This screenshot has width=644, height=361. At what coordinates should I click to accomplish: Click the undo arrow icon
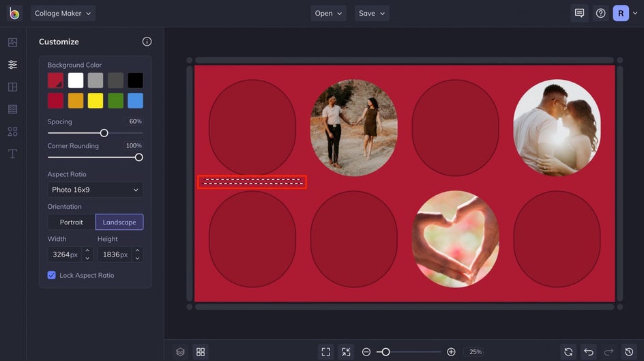click(589, 352)
